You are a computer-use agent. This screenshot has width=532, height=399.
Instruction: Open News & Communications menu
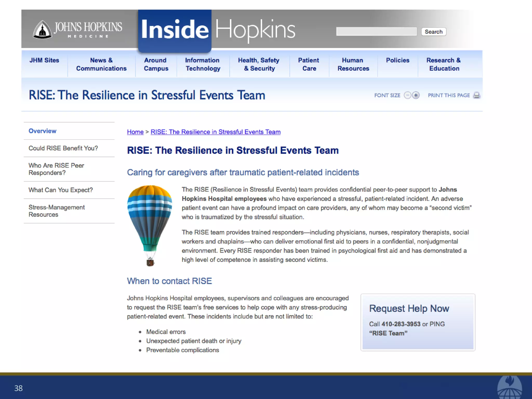(x=101, y=64)
